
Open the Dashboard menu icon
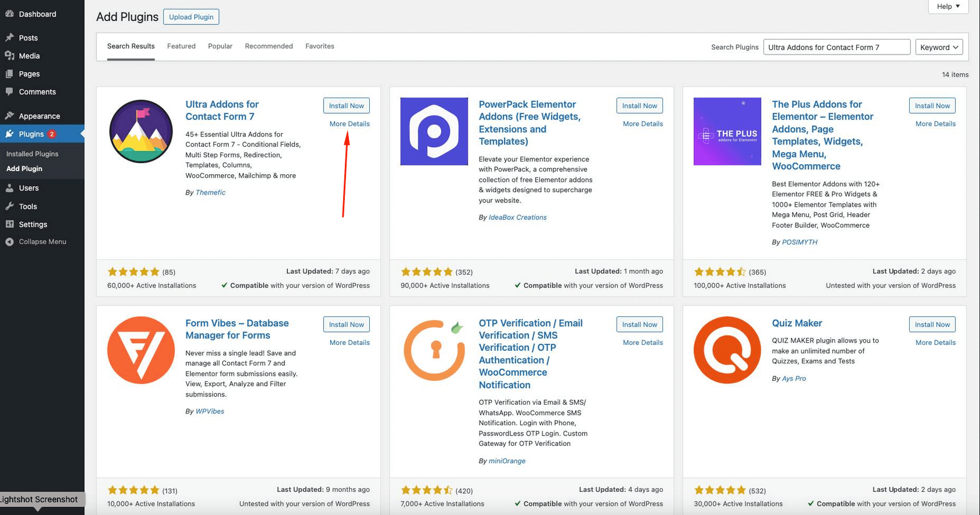pos(9,14)
